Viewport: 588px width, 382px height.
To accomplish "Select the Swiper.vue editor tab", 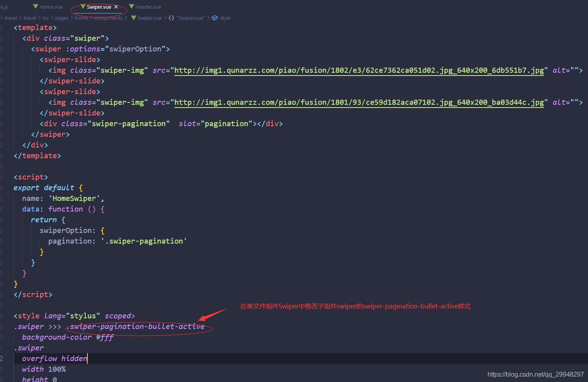I will pos(99,7).
